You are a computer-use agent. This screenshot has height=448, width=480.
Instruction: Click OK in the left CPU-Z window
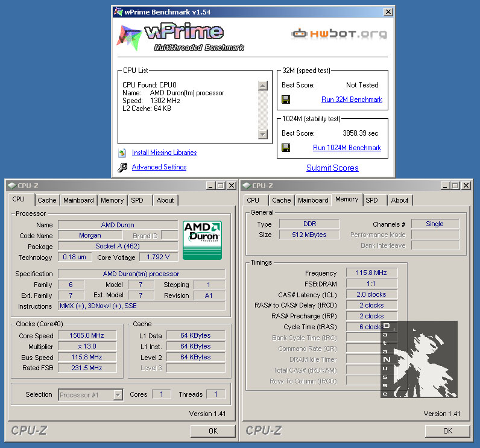click(213, 431)
